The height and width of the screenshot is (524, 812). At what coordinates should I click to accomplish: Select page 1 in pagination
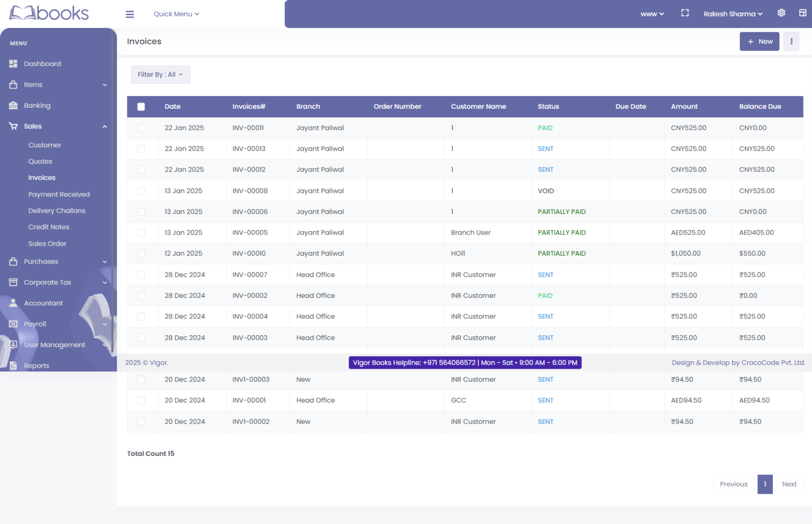[x=765, y=484]
